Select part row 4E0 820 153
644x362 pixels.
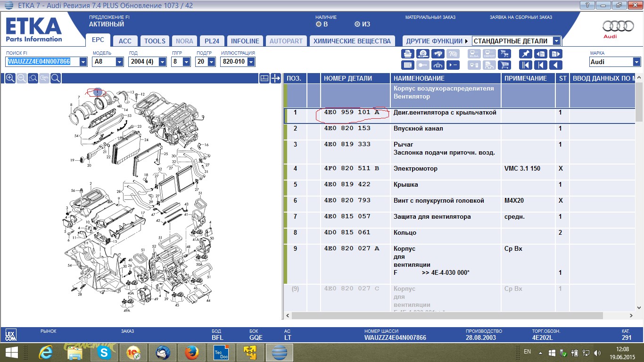click(x=347, y=128)
